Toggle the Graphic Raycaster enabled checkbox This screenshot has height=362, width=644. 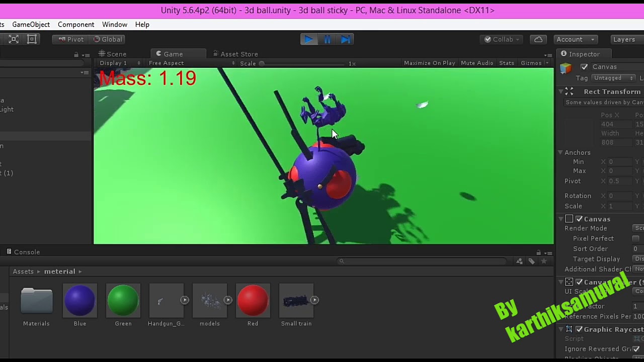[x=579, y=329]
